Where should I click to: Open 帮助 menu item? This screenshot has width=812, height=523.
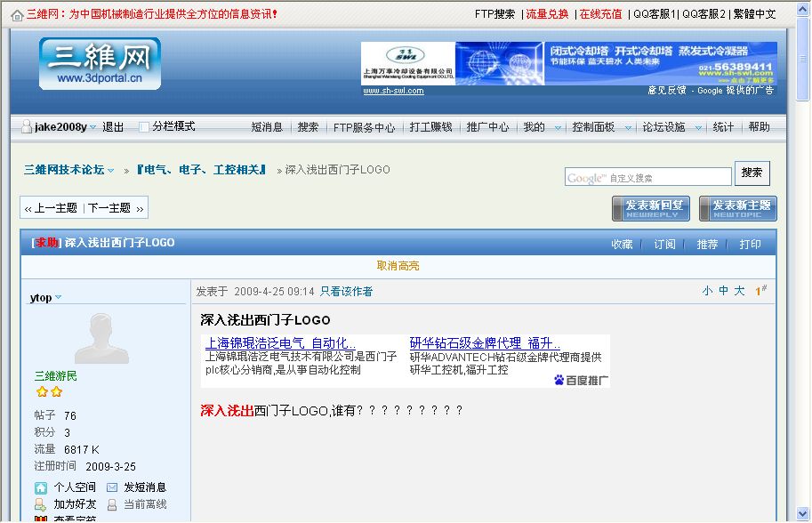[759, 127]
